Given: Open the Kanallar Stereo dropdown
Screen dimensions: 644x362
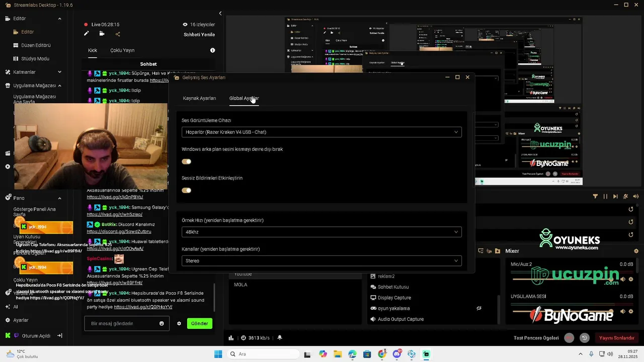Looking at the screenshot, I should click(321, 260).
